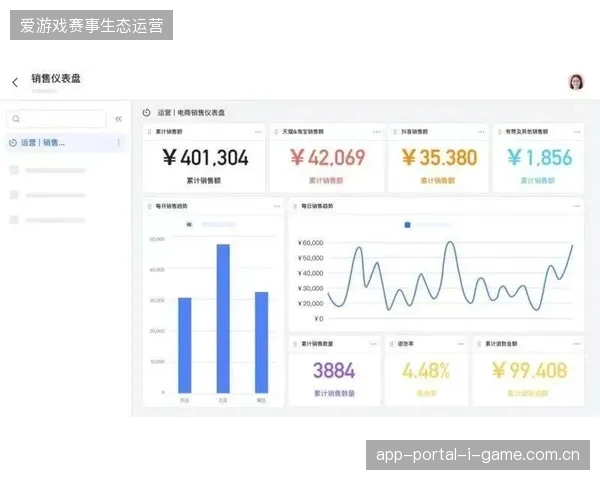This screenshot has width=600, height=480.
Task: Click the clock icon in the sidebar item
Action: pyautogui.click(x=13, y=143)
